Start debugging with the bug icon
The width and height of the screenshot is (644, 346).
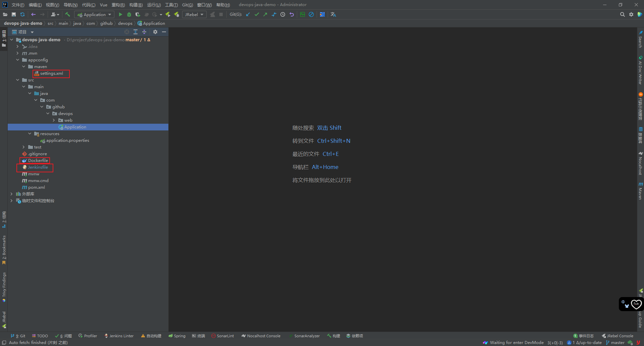coord(129,14)
